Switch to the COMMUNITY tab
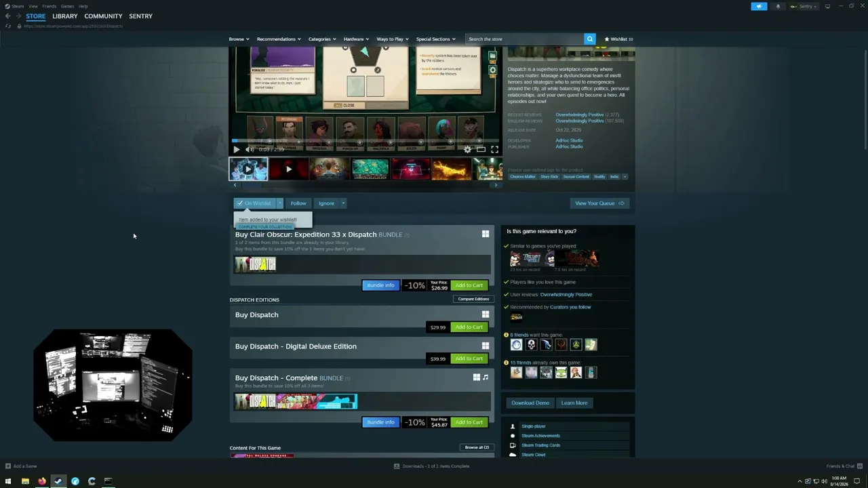 pyautogui.click(x=103, y=16)
